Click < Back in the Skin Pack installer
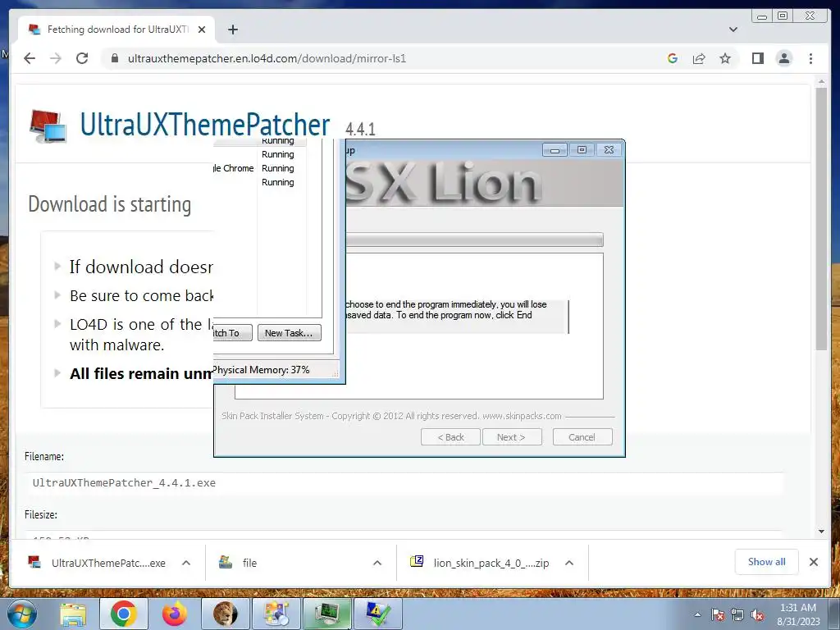This screenshot has height=630, width=840. [x=450, y=437]
